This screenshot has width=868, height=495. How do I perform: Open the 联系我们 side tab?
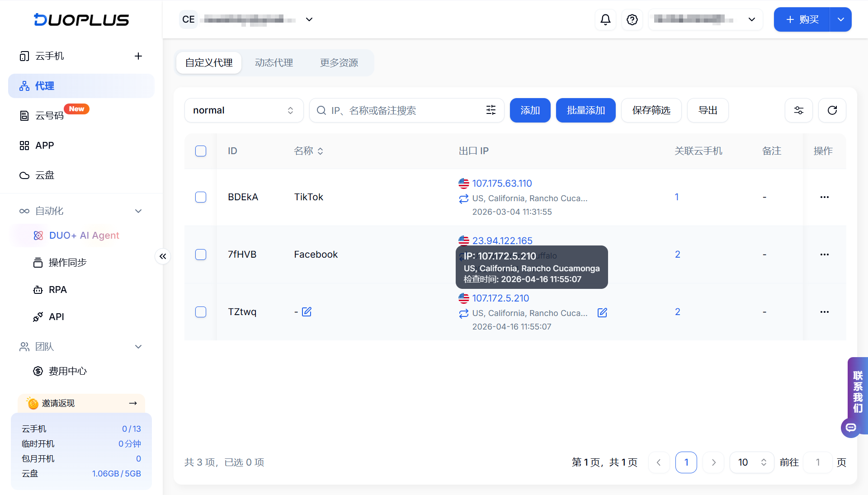click(x=858, y=391)
